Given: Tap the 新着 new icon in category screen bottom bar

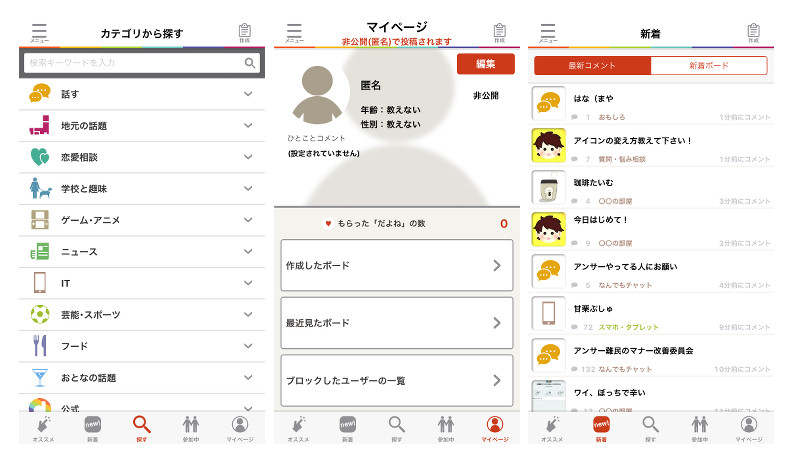Looking at the screenshot, I should click(x=92, y=424).
